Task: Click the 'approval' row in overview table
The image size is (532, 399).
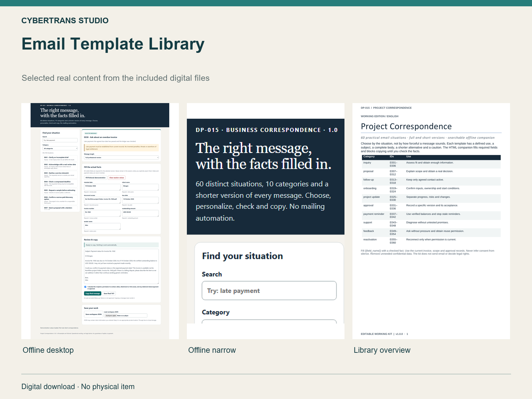Action: click(x=431, y=207)
